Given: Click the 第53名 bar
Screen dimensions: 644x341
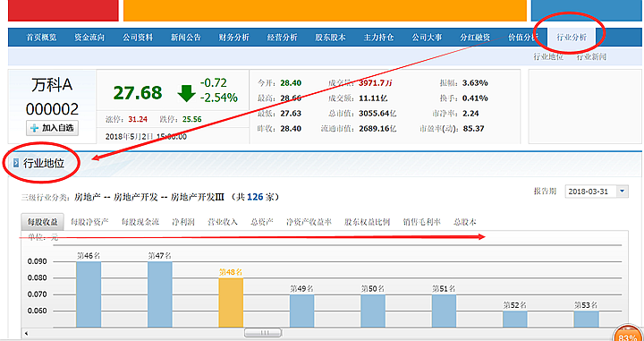Looking at the screenshot, I should [x=586, y=319].
